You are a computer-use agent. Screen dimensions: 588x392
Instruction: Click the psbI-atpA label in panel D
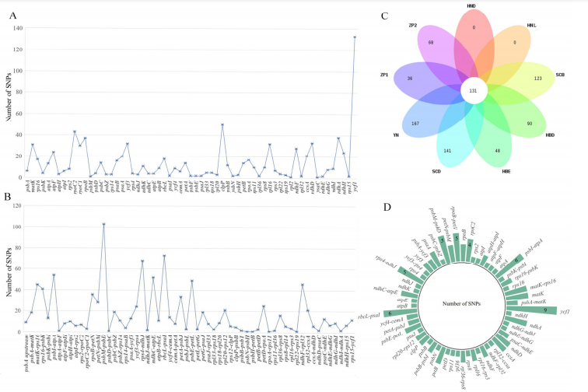click(x=534, y=247)
